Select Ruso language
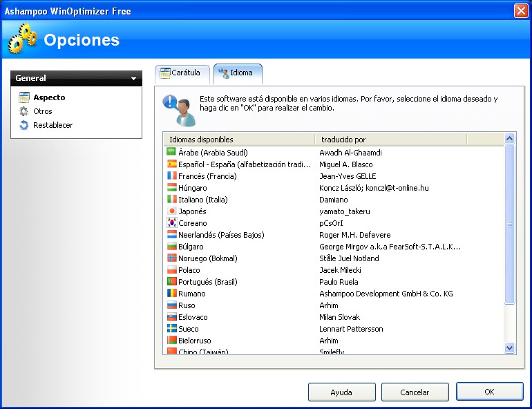This screenshot has width=532, height=409. [187, 305]
